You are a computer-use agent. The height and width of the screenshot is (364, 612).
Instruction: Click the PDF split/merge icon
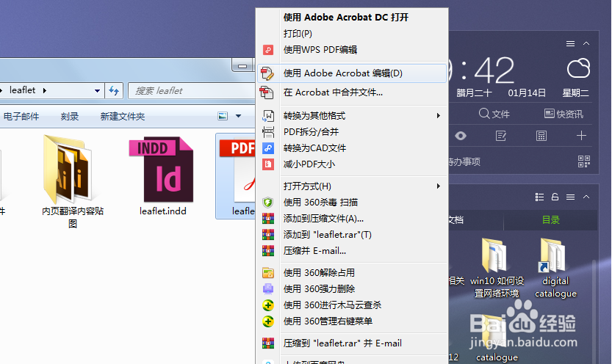[267, 132]
